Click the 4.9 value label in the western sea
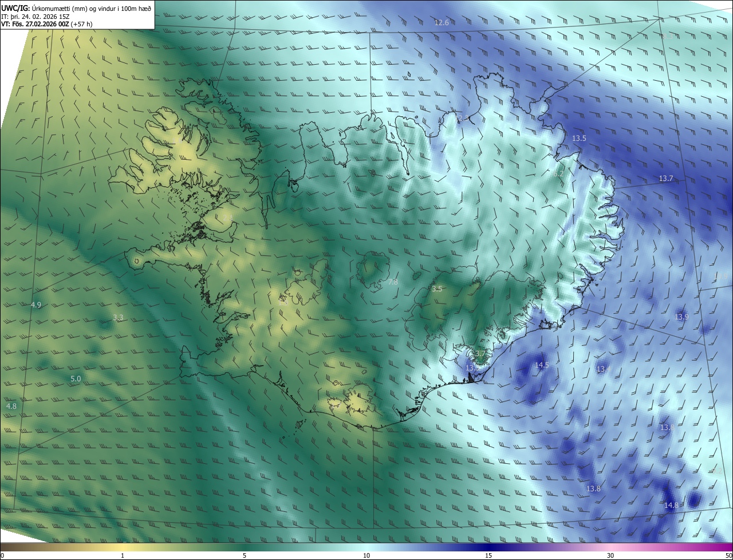This screenshot has width=733, height=560. click(36, 305)
